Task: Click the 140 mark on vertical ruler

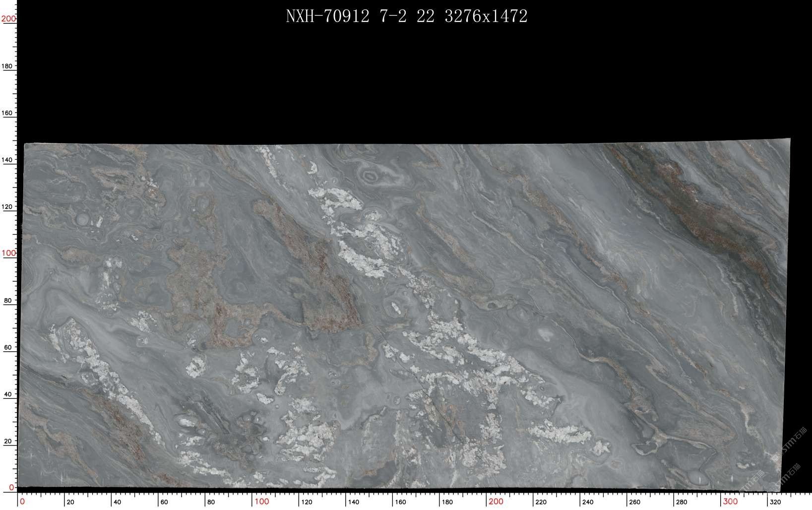Action: pos(7,160)
